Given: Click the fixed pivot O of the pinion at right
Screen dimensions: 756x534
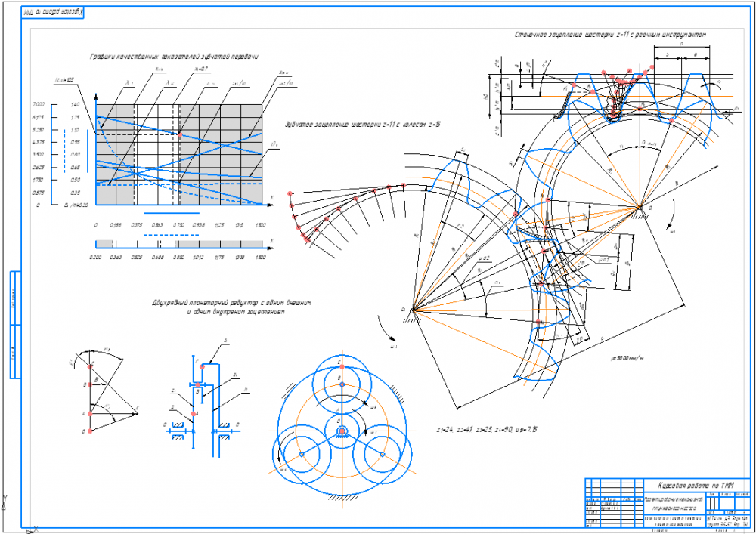Looking at the screenshot, I should point(641,208).
